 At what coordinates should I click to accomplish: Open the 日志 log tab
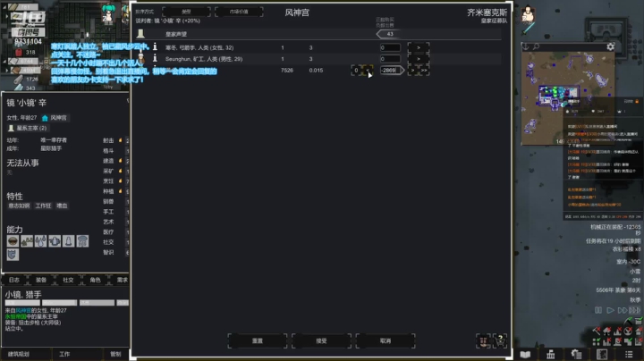click(x=14, y=281)
